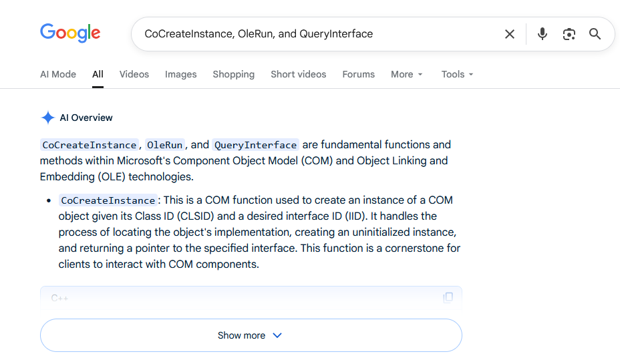Clear the search box text
This screenshot has width=620, height=364.
tap(510, 34)
